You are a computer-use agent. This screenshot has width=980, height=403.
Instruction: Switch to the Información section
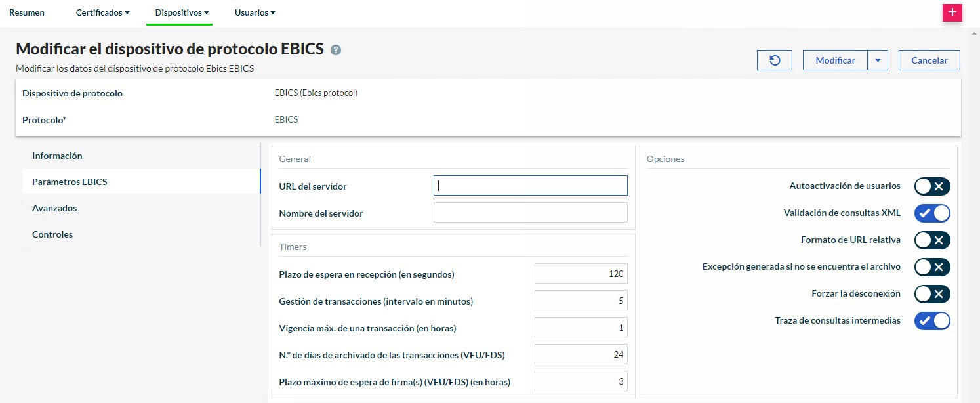pyautogui.click(x=57, y=156)
